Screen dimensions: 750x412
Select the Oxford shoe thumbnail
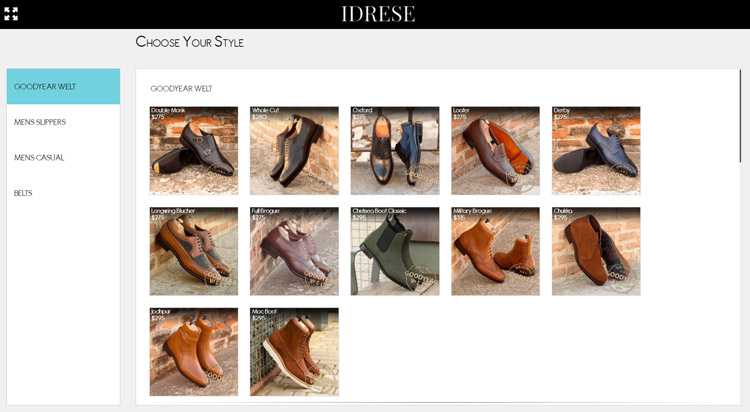(x=395, y=151)
